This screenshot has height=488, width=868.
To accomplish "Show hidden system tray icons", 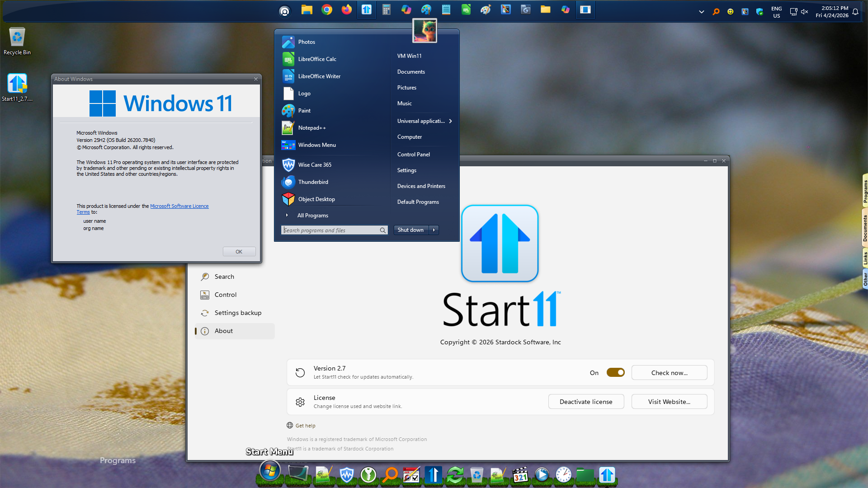I will [x=701, y=12].
